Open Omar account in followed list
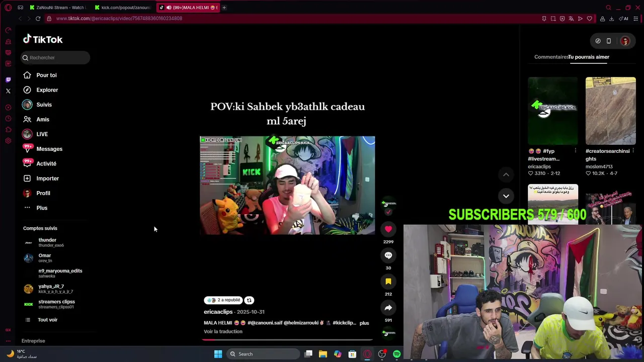644x362 pixels. 45,258
